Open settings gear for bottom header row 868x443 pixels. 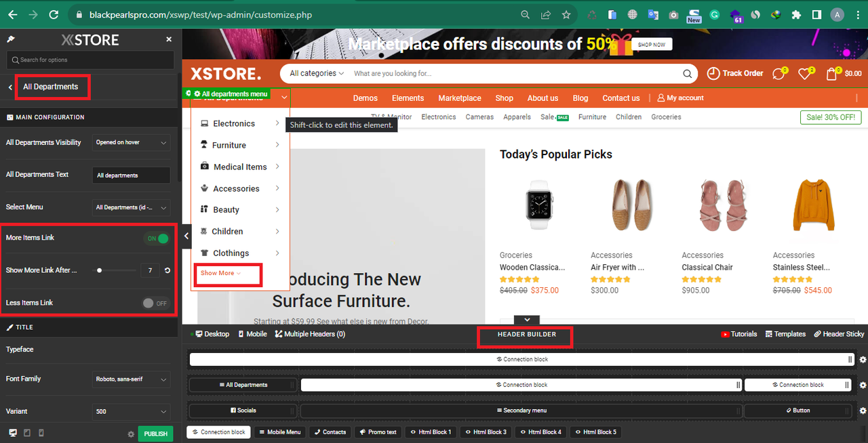863,410
